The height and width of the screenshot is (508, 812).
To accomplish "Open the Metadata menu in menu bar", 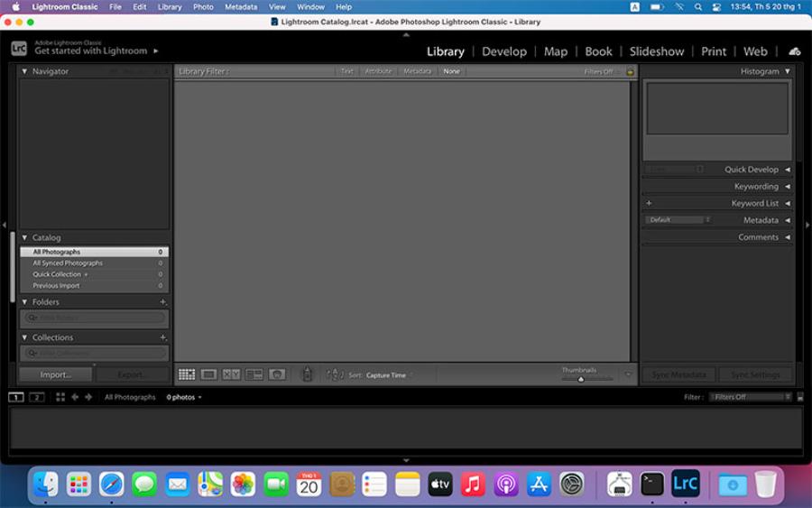I will [241, 6].
